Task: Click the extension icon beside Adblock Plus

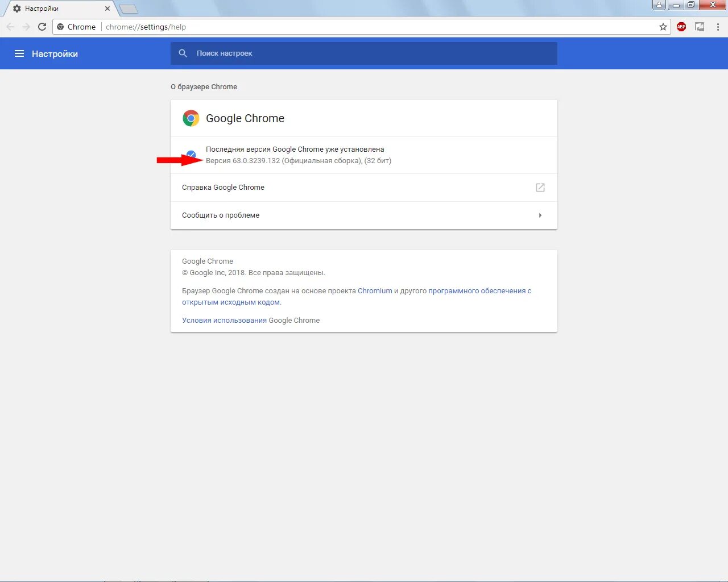Action: coord(700,27)
